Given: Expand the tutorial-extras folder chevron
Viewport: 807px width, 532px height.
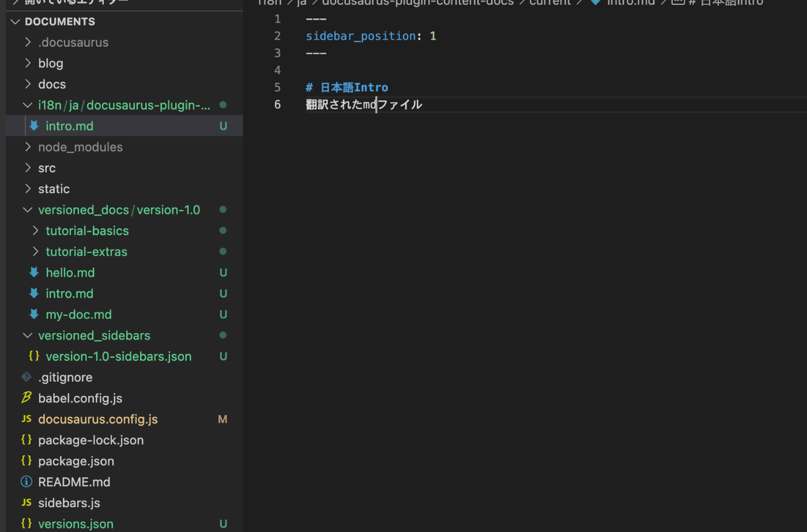Looking at the screenshot, I should [x=35, y=251].
